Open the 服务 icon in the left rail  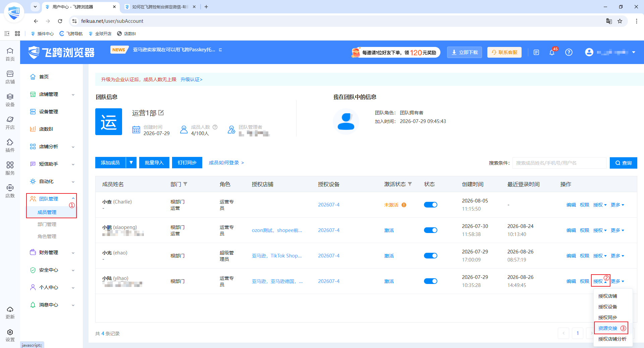point(10,168)
